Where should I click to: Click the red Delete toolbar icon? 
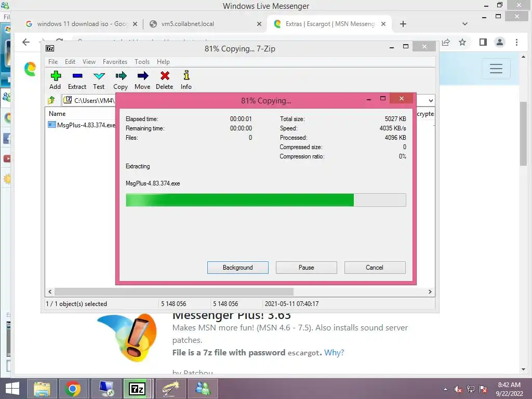point(165,80)
